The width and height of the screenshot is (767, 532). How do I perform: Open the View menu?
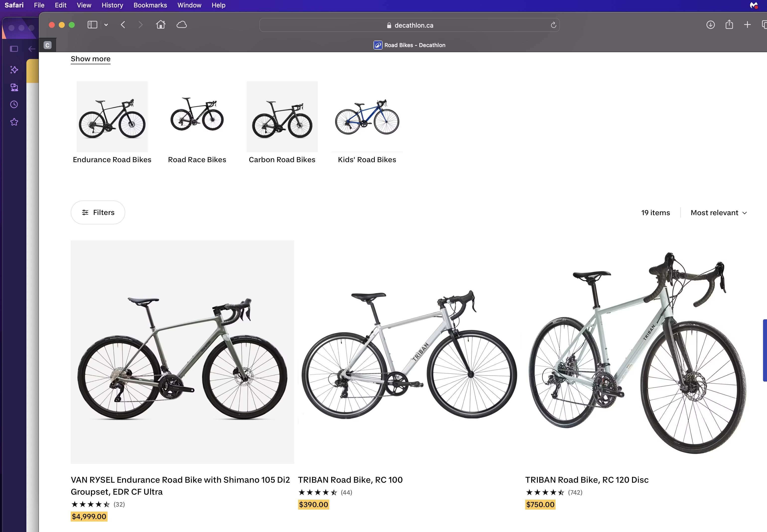point(84,5)
